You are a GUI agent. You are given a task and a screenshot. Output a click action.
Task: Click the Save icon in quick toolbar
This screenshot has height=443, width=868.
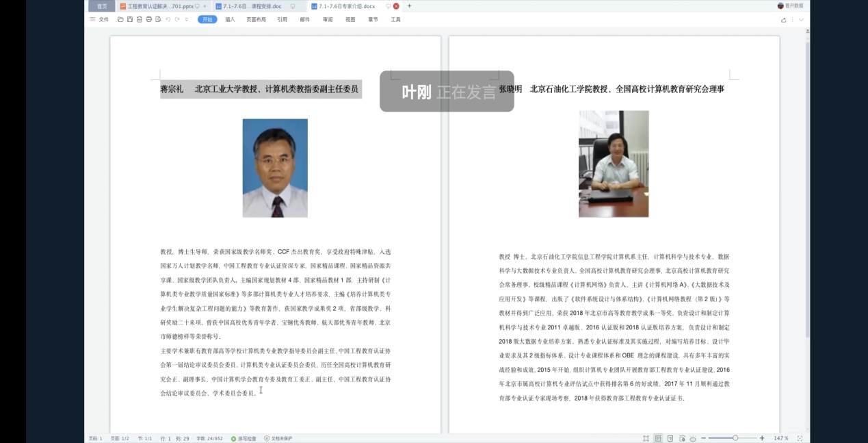130,20
